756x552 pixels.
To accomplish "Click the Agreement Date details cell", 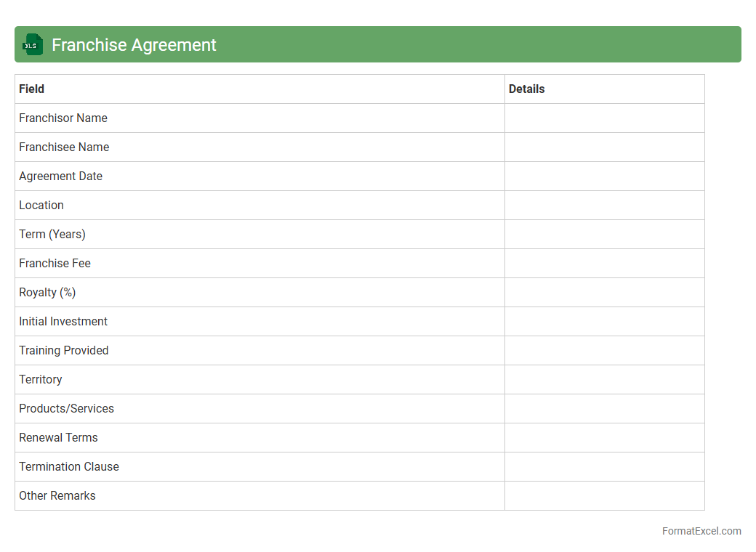I will [x=604, y=176].
